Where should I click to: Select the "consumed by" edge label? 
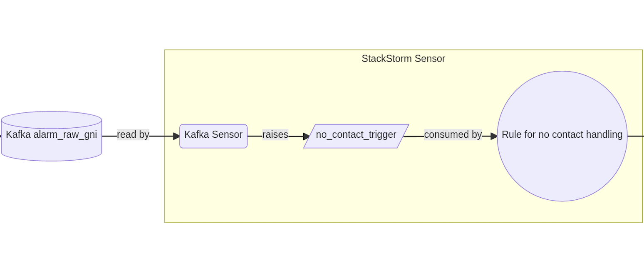tap(453, 135)
